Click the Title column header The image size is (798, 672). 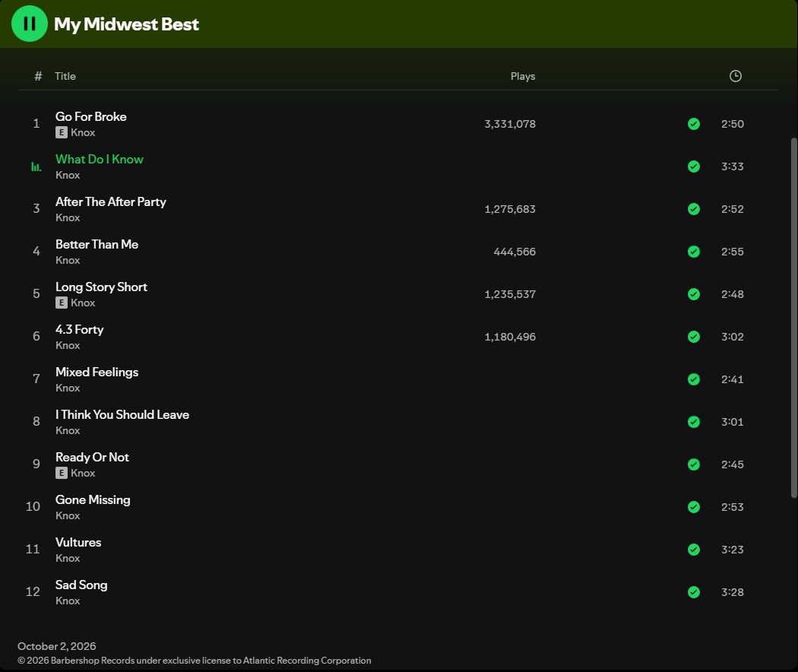[65, 76]
